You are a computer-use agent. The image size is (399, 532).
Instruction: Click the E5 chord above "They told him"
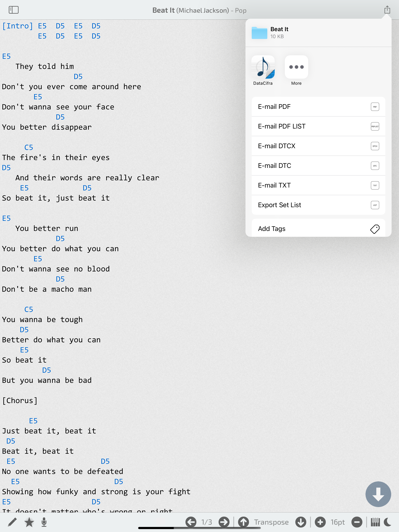coord(6,56)
